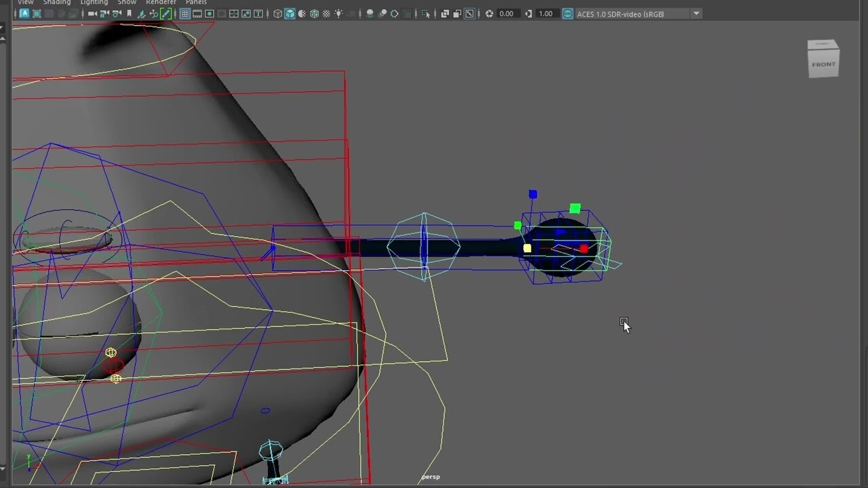Toggle the viewport Grid display icon
This screenshot has width=868, height=488.
[x=186, y=14]
